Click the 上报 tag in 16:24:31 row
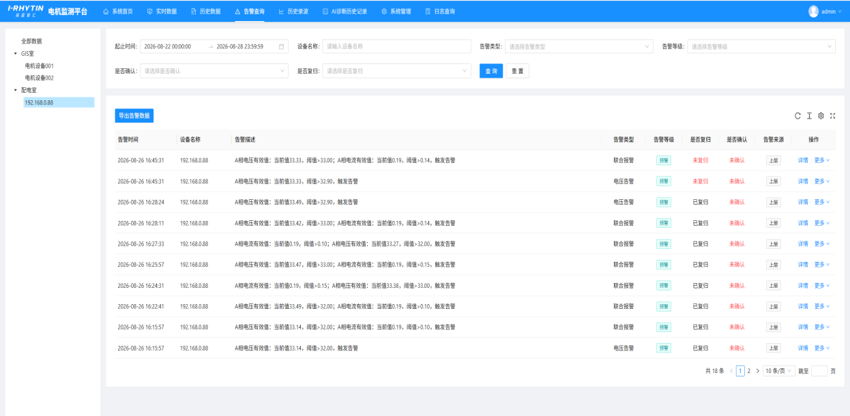The width and height of the screenshot is (850, 416). (774, 285)
